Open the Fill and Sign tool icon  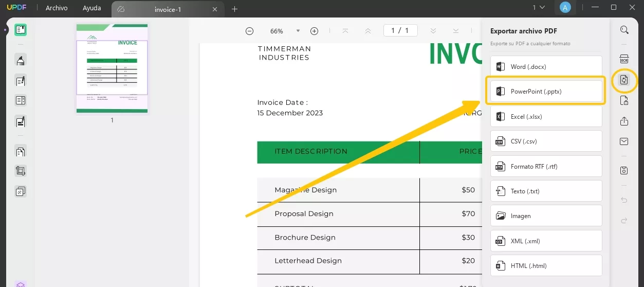tap(21, 122)
